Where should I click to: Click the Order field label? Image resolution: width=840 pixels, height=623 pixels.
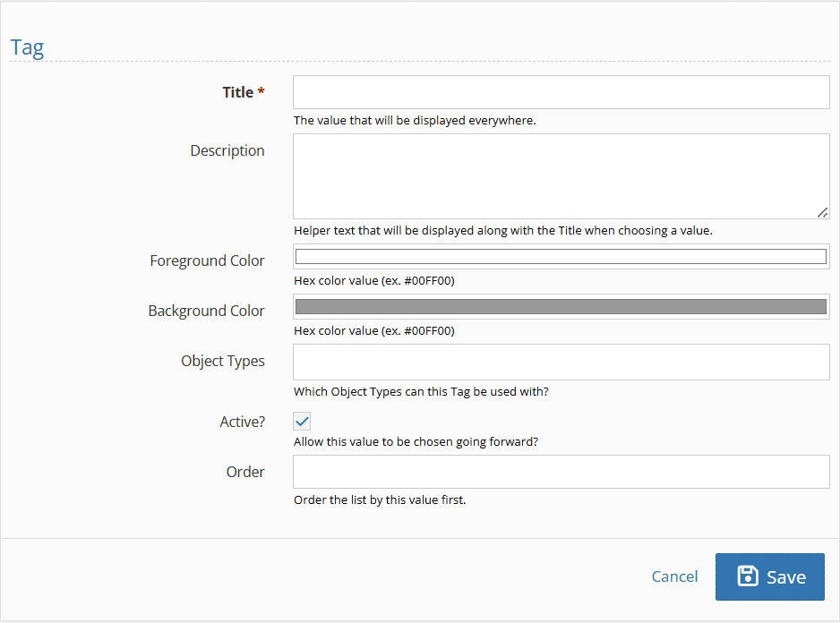click(245, 472)
